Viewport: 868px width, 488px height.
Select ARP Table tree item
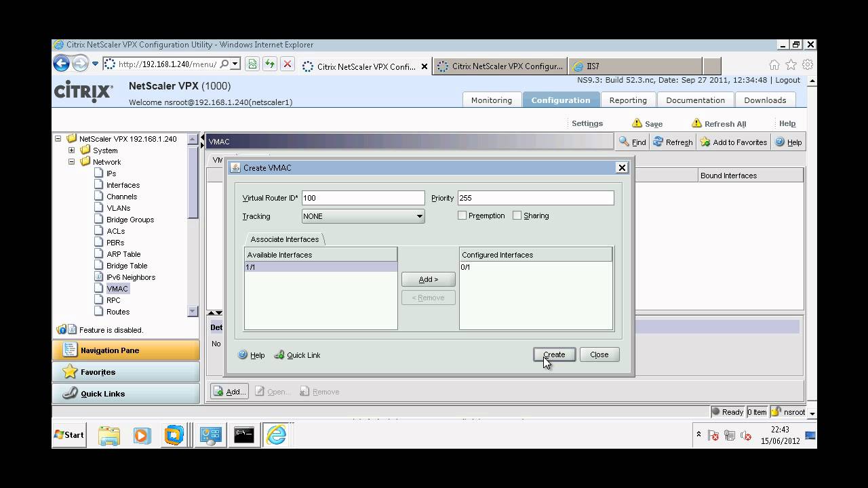(x=123, y=254)
